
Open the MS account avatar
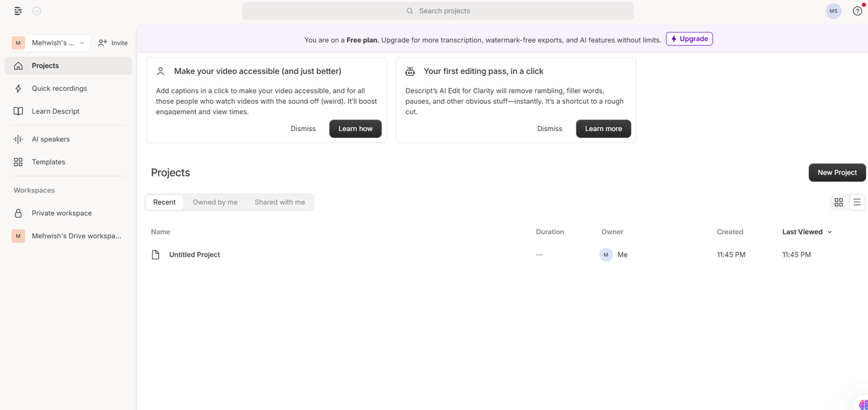click(833, 11)
